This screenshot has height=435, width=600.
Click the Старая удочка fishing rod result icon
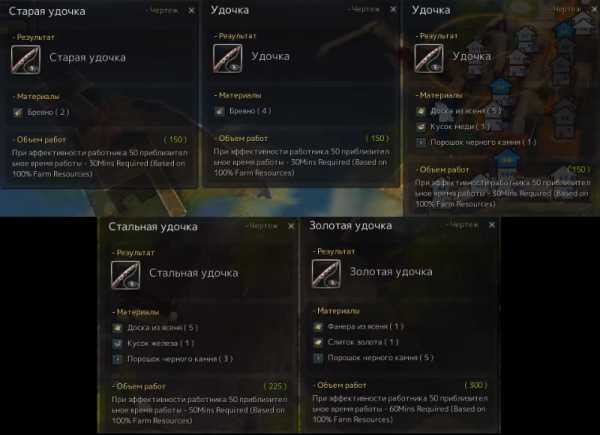[26, 59]
